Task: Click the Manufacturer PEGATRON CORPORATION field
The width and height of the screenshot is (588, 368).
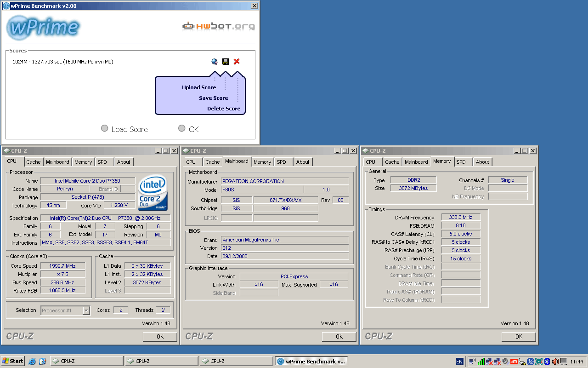Action: (x=285, y=181)
